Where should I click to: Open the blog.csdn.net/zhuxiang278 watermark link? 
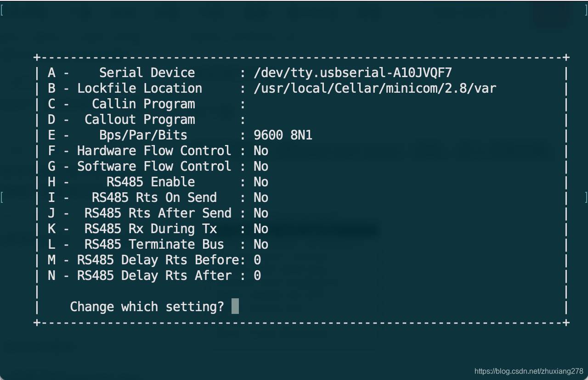tap(529, 371)
